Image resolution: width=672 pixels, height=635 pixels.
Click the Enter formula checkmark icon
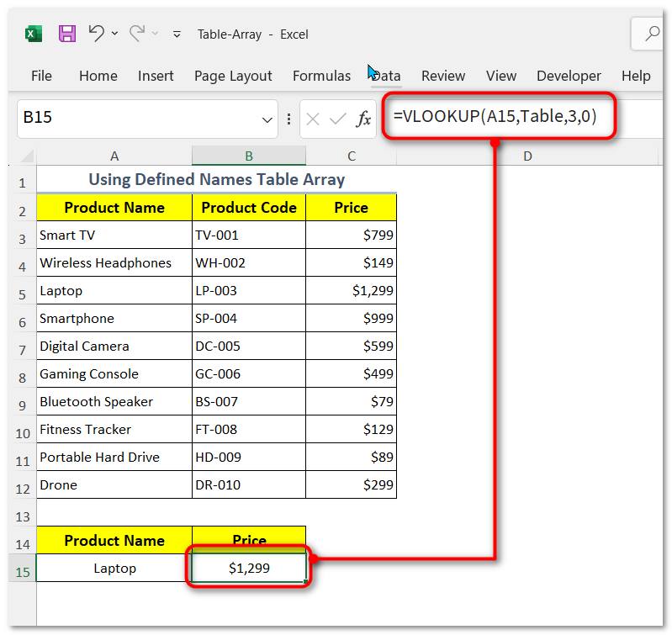[x=338, y=119]
